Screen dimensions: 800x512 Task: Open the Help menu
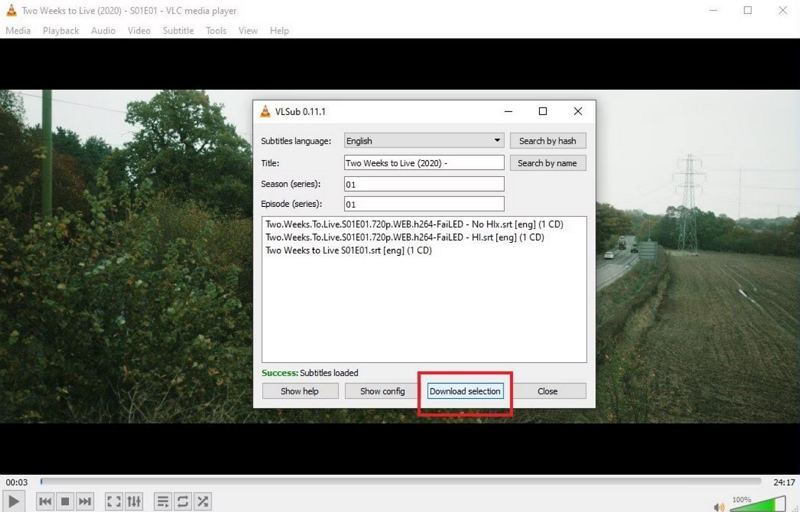click(x=279, y=31)
